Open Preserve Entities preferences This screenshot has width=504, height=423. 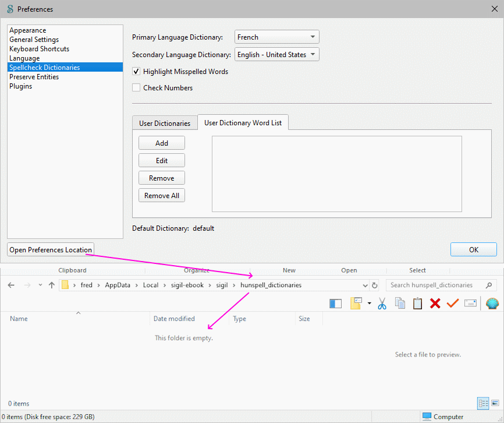65,76
